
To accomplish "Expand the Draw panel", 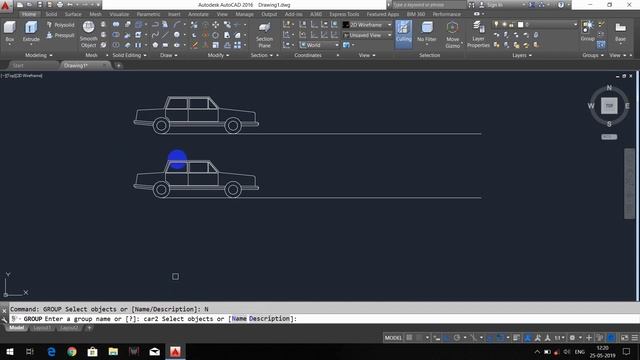I will 169,55.
